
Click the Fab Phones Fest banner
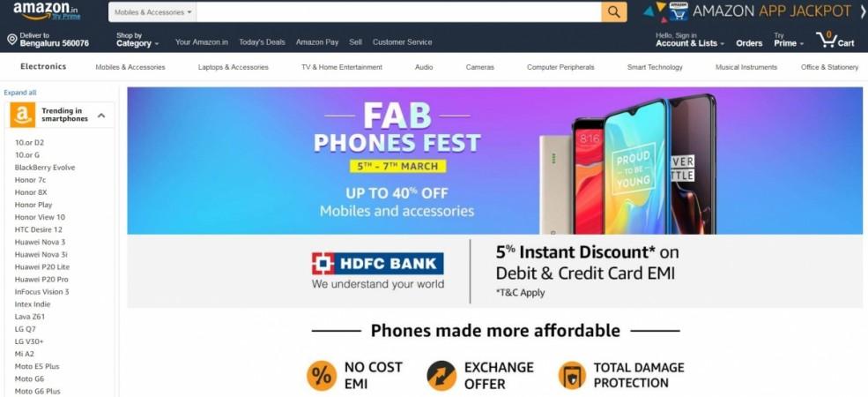[x=495, y=161]
